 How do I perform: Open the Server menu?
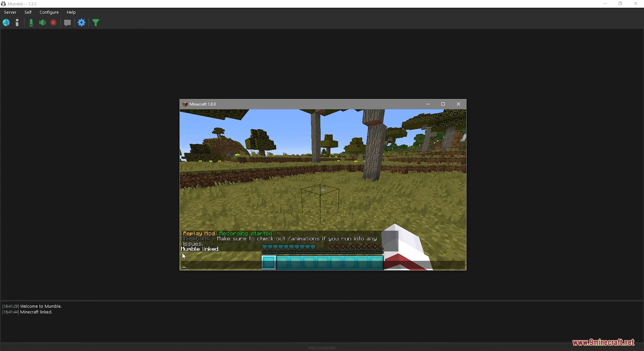10,12
